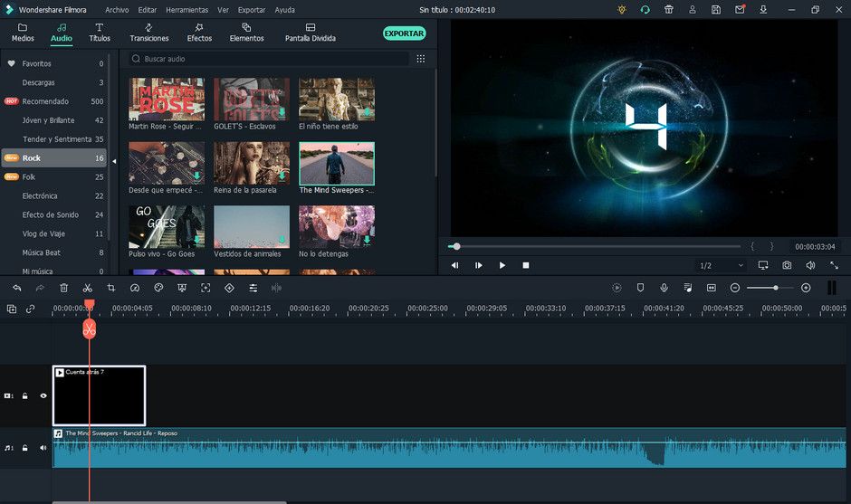Open the headset support icon
Viewport: 851px width, 504px height.
645,10
